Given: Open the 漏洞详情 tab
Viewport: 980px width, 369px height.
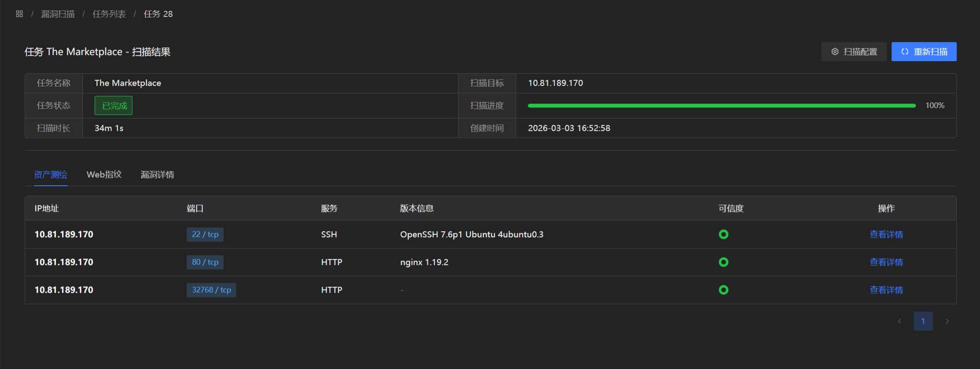Looking at the screenshot, I should [x=157, y=174].
